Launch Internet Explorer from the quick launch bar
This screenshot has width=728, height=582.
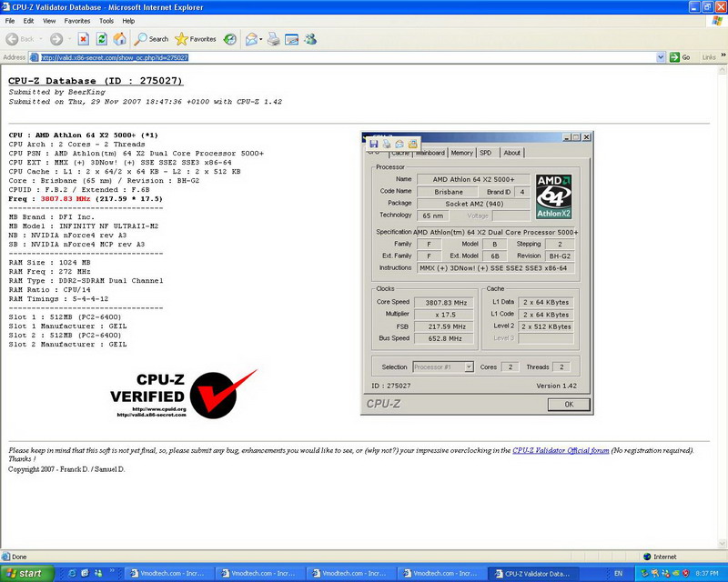coord(72,574)
